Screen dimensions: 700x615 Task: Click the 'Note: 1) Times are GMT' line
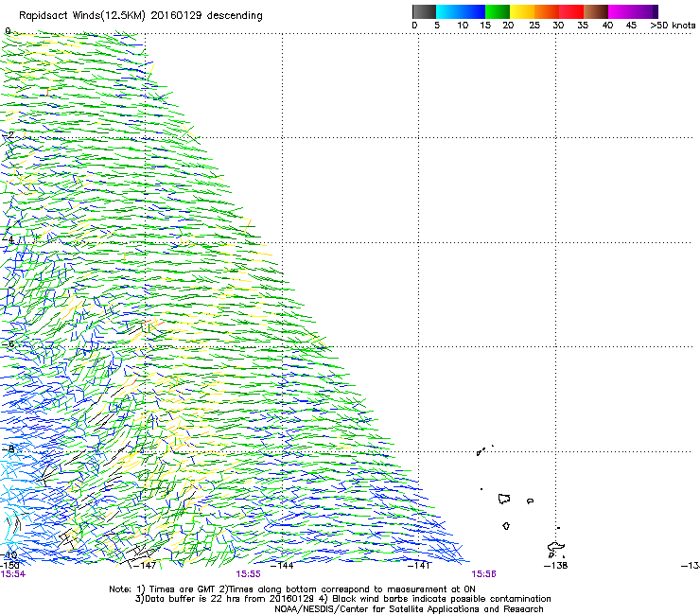tap(292, 589)
